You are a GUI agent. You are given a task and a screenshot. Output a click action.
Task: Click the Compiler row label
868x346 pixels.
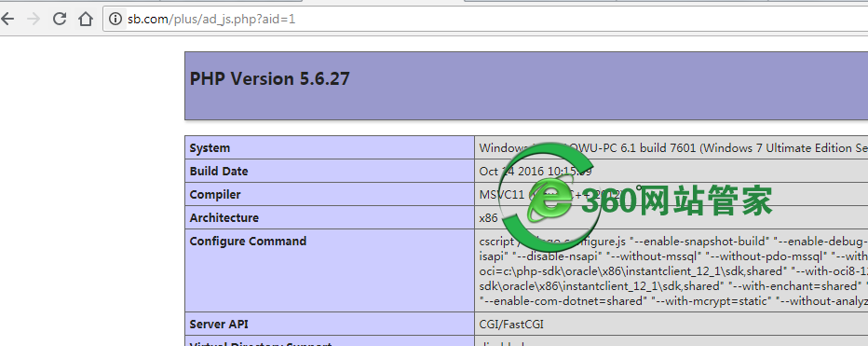[215, 195]
